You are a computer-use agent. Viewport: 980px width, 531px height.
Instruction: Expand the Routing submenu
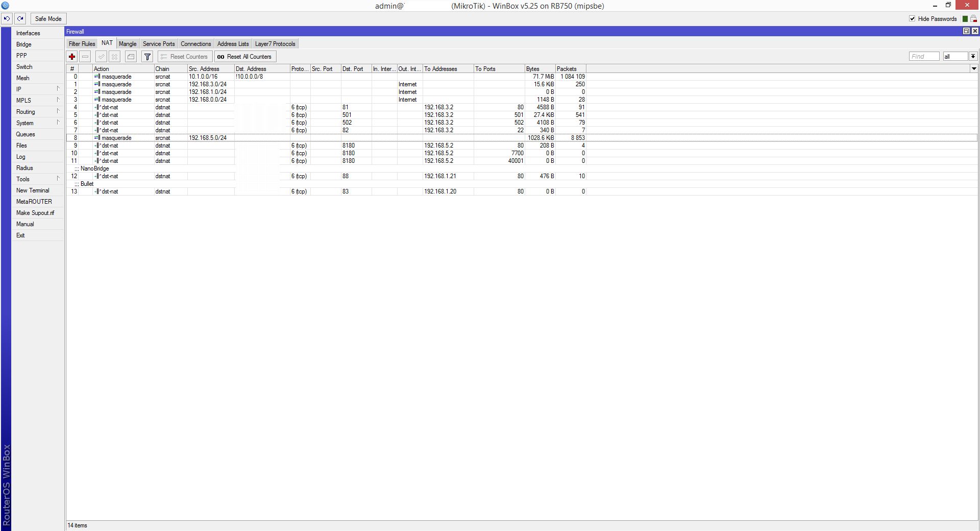(38, 112)
